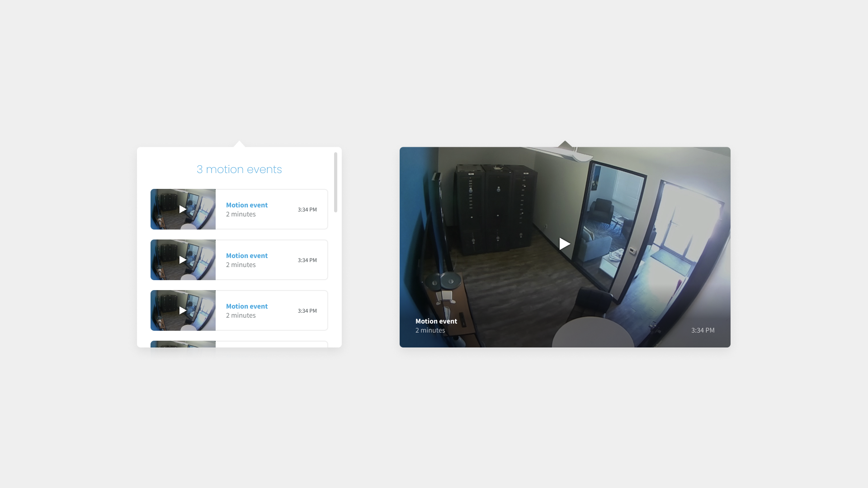Screen dimensions: 868x488
Task: Click the popover pointer arrow above events list
Action: coord(240,144)
